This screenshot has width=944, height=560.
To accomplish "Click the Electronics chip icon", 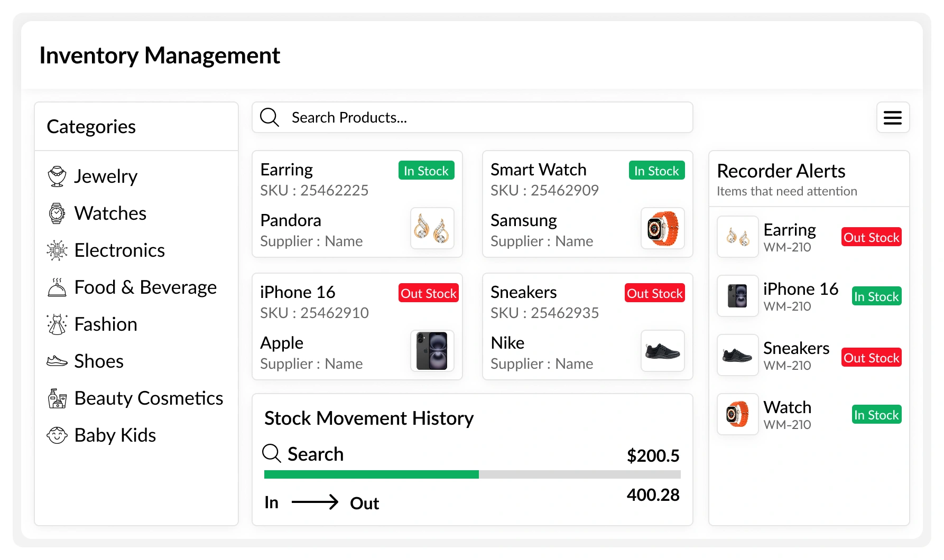I will coord(57,250).
